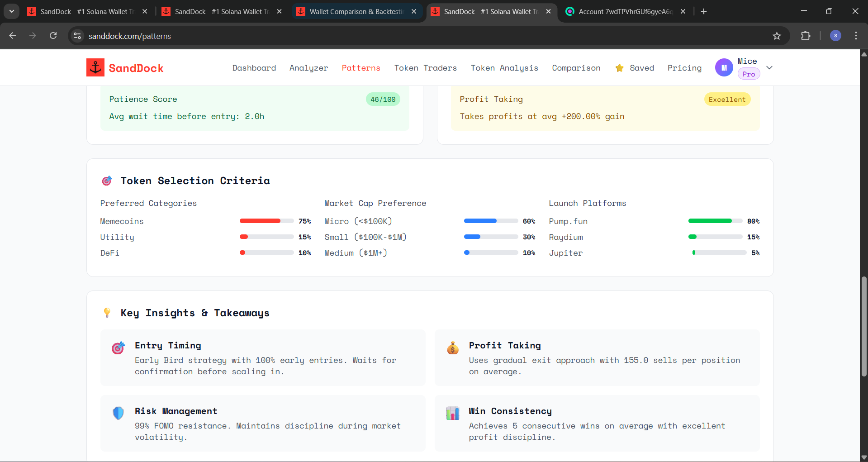Viewport: 868px width, 462px height.
Task: Click the Excellent Profit Taking badge
Action: (727, 99)
